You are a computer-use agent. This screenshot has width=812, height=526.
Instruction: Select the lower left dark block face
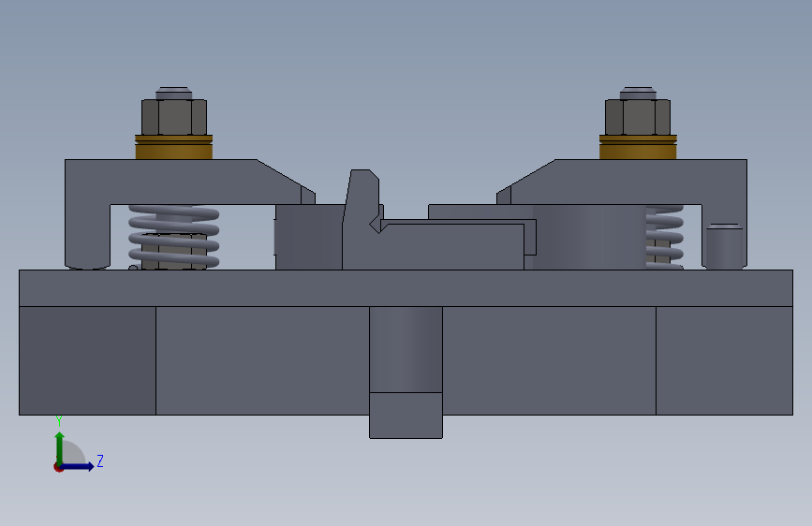click(x=87, y=361)
